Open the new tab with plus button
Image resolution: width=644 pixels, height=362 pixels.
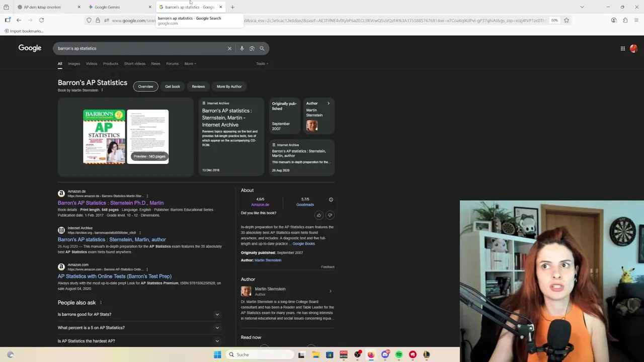pyautogui.click(x=232, y=7)
